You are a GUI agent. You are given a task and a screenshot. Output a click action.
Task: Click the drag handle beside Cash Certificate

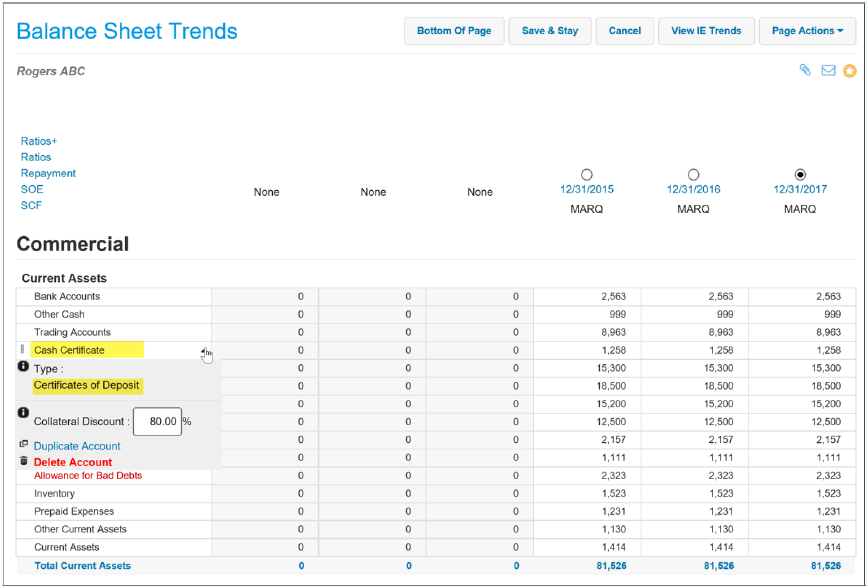click(22, 349)
